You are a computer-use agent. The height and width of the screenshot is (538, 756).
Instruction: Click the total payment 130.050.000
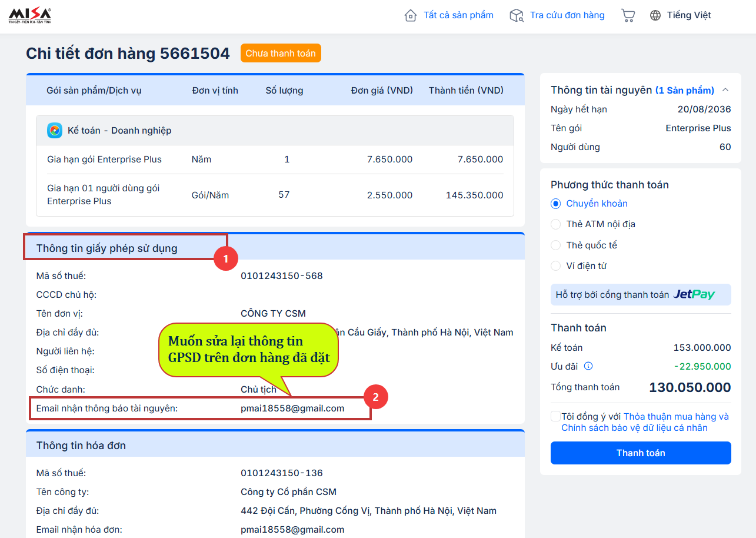(690, 387)
